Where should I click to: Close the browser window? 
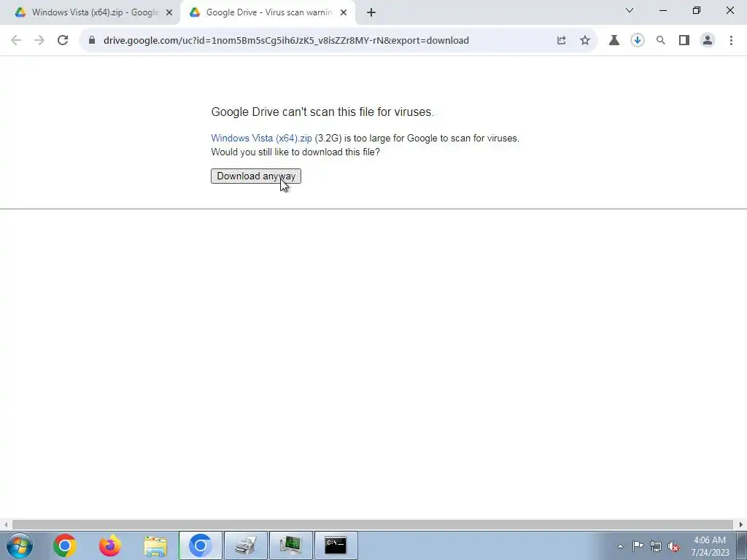point(729,10)
